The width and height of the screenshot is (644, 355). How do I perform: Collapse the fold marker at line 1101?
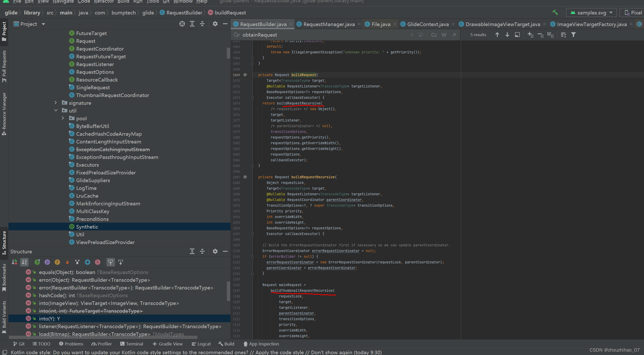pos(252,256)
